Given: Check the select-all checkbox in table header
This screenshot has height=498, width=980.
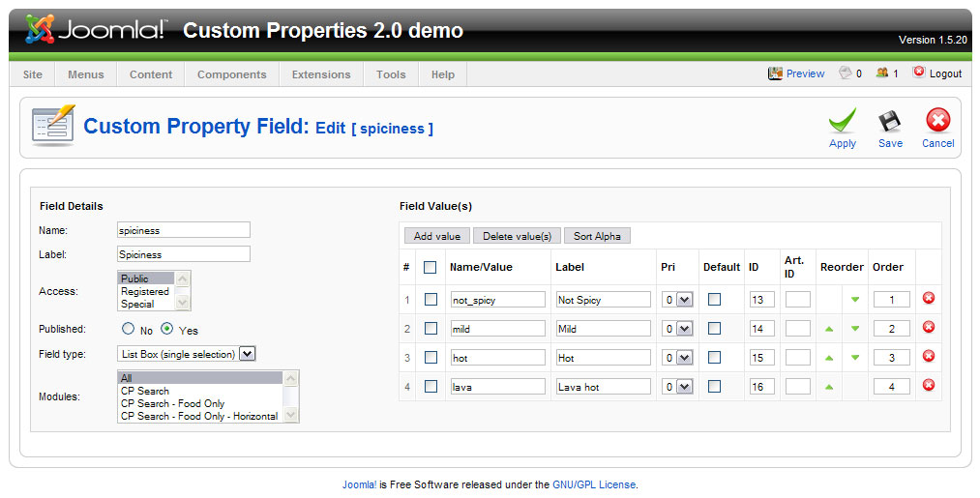Looking at the screenshot, I should click(431, 268).
